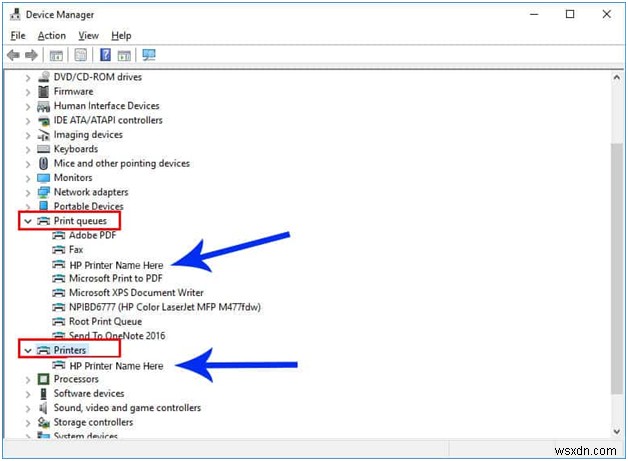
Task: Click the Properties toolbar icon
Action: tap(81, 55)
